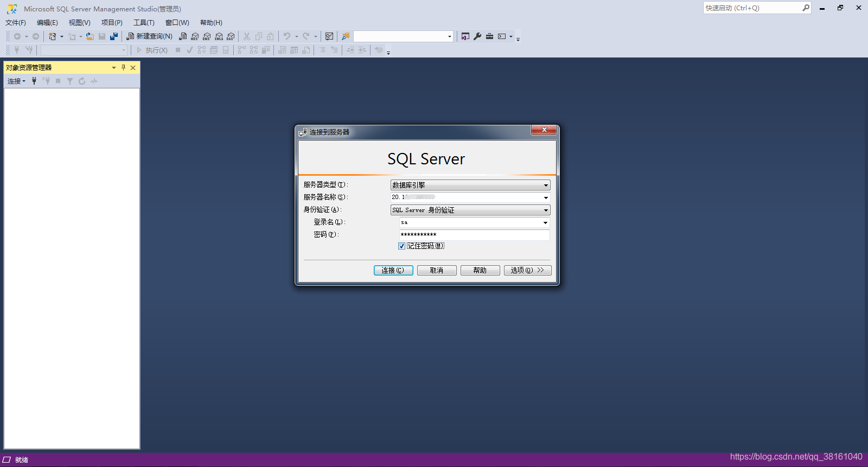Click Object Explorer filter funnel icon

pos(70,81)
